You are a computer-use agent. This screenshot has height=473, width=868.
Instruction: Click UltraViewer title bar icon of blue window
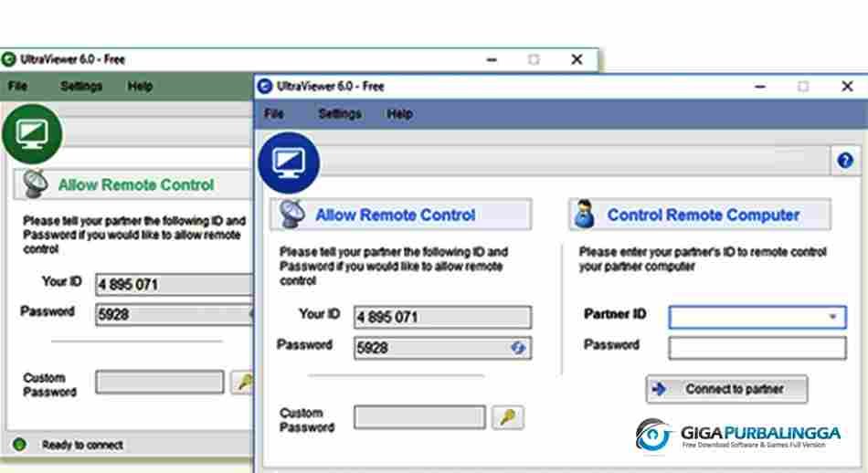265,87
